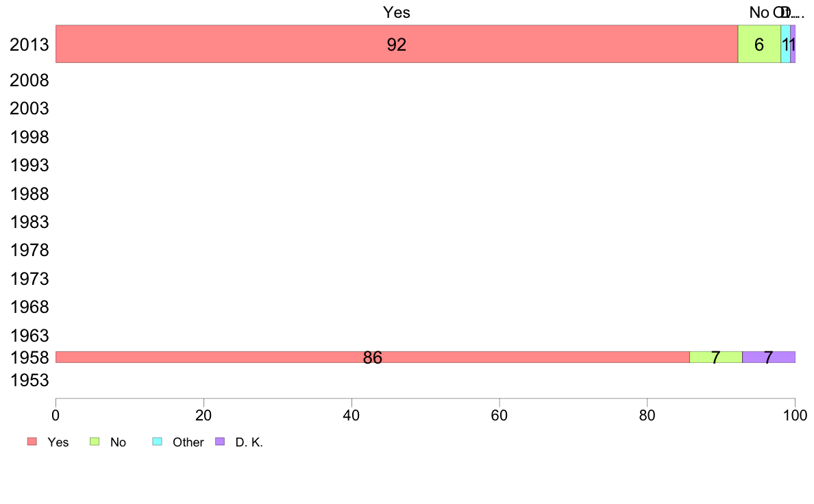
Task: Click the 80 tick on the x-axis
Action: pos(647,415)
